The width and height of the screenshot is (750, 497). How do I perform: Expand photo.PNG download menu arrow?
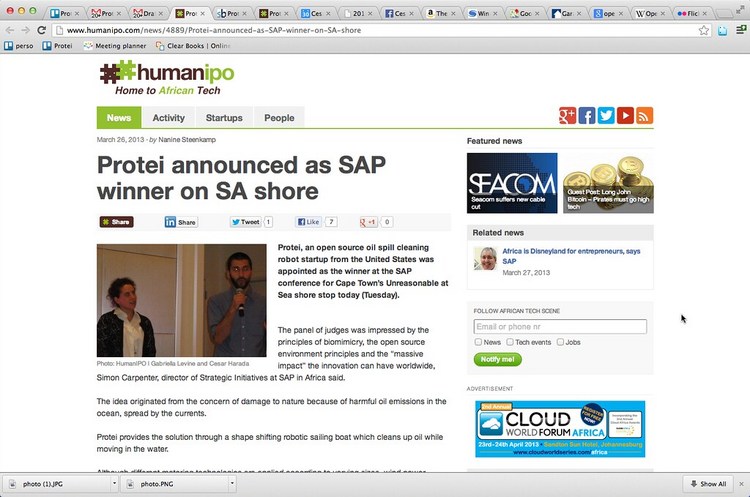[x=232, y=484]
